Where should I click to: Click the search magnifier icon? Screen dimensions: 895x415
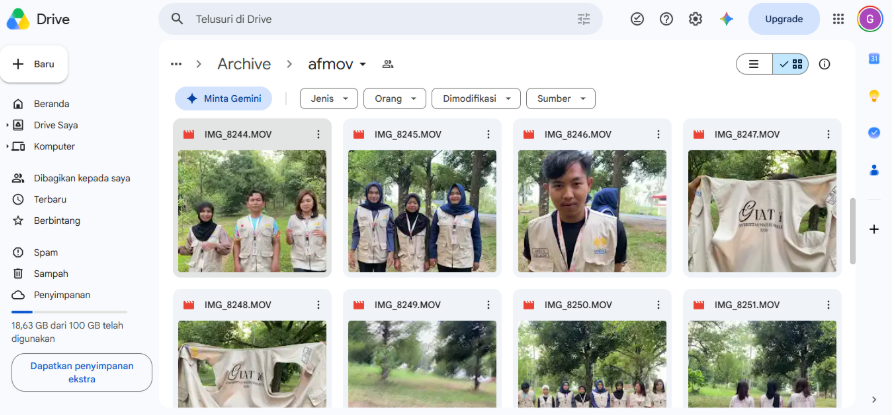point(178,19)
